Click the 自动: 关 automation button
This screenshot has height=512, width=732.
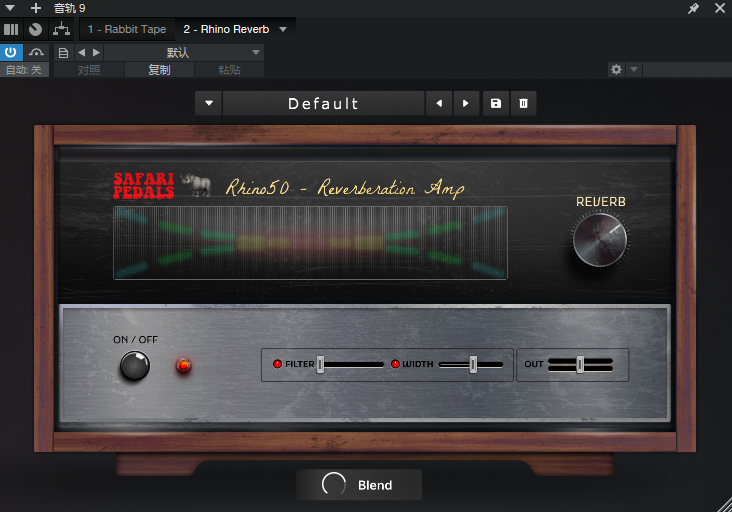pos(24,70)
